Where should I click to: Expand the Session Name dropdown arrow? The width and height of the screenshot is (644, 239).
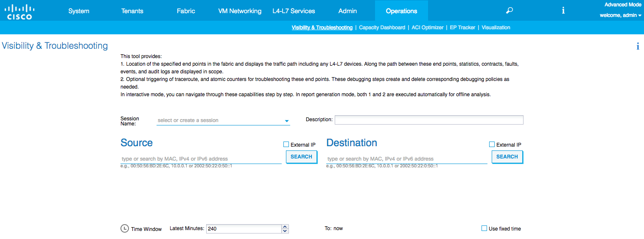tap(287, 121)
